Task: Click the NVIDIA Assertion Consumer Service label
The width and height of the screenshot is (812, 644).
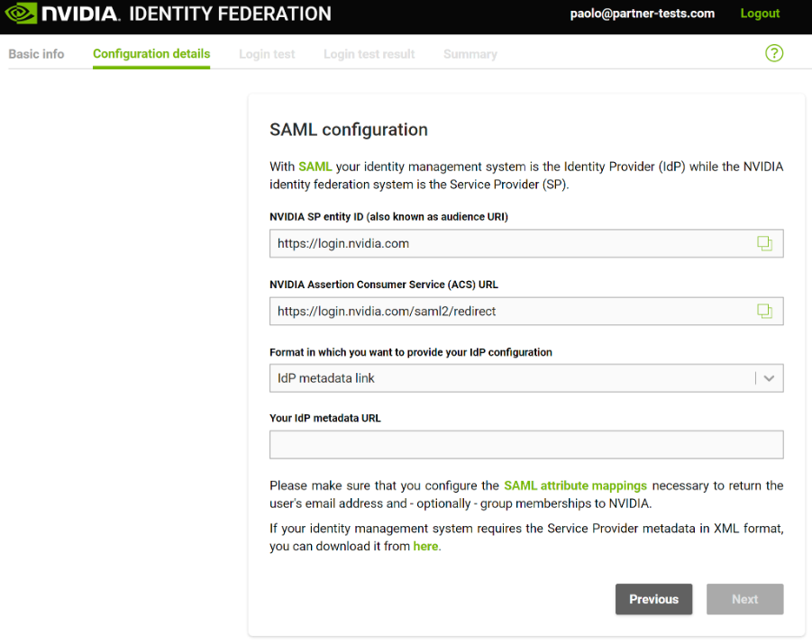Action: 384,285
